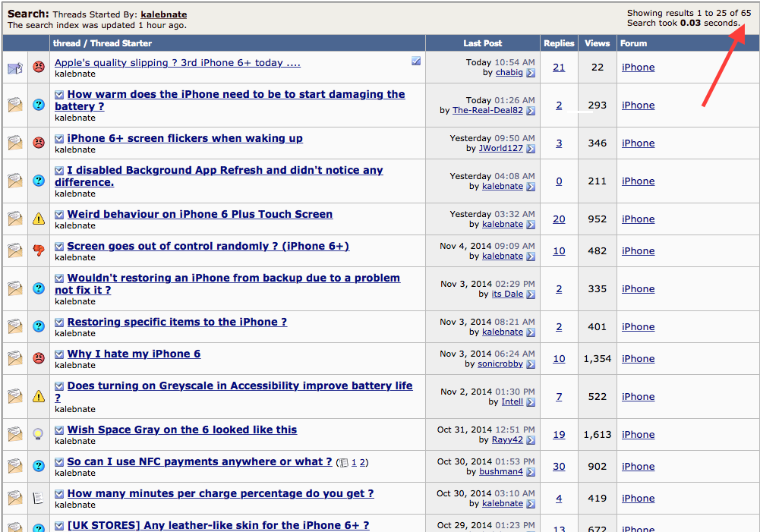Sort by the Thread Starter header
Image resolution: width=760 pixels, height=532 pixels.
coord(121,43)
